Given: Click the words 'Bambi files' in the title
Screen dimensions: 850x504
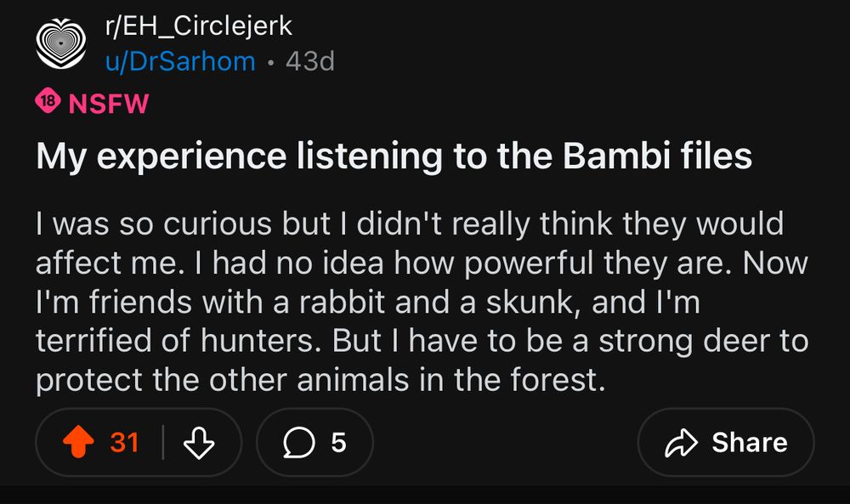Looking at the screenshot, I should click(x=657, y=156).
